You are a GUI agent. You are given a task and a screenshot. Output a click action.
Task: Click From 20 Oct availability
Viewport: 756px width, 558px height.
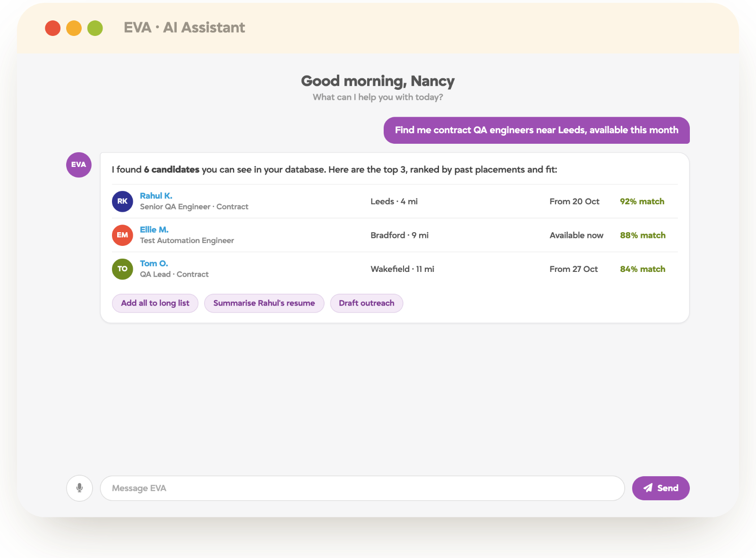pyautogui.click(x=575, y=201)
